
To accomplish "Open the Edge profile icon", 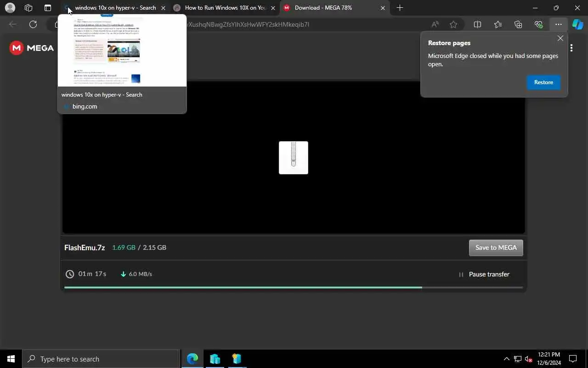I will coord(10,8).
